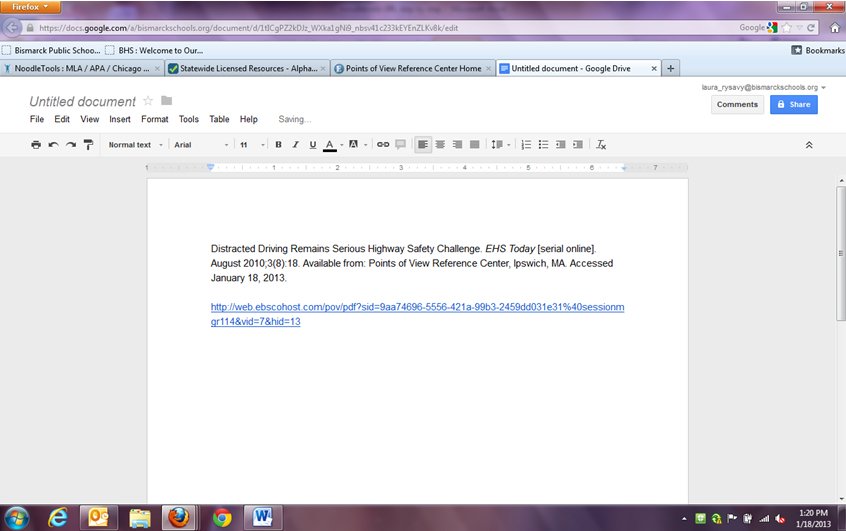Go back with browser back arrow
This screenshot has height=531, width=846.
12,28
